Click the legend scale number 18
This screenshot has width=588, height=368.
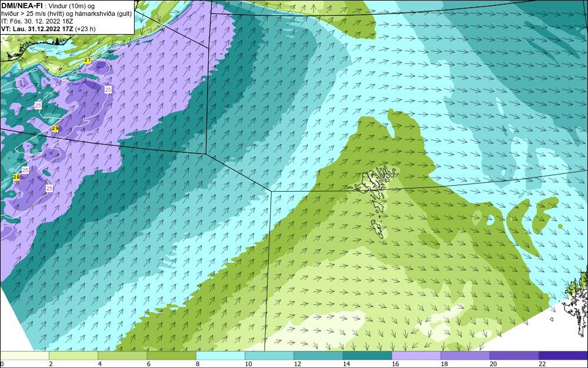(444, 364)
